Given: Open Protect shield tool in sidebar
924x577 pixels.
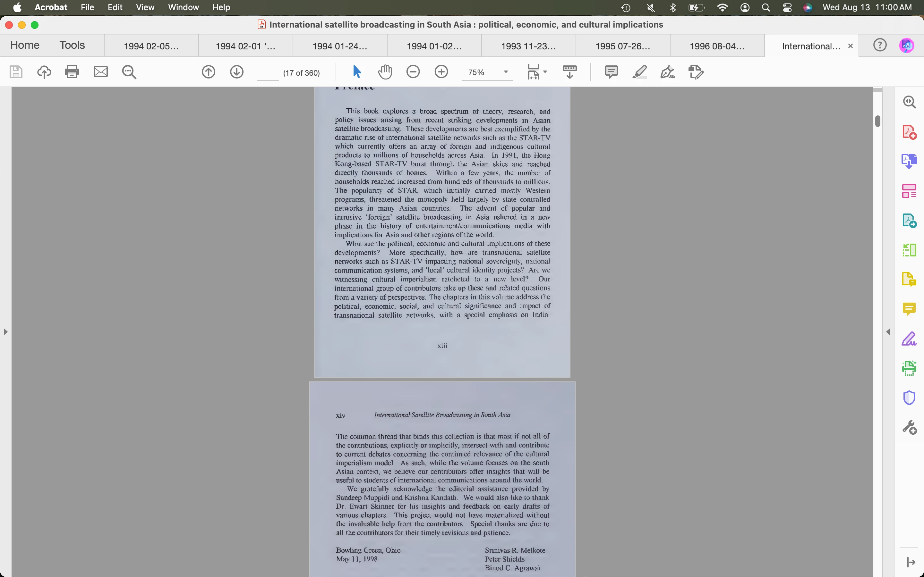Looking at the screenshot, I should coord(909,397).
